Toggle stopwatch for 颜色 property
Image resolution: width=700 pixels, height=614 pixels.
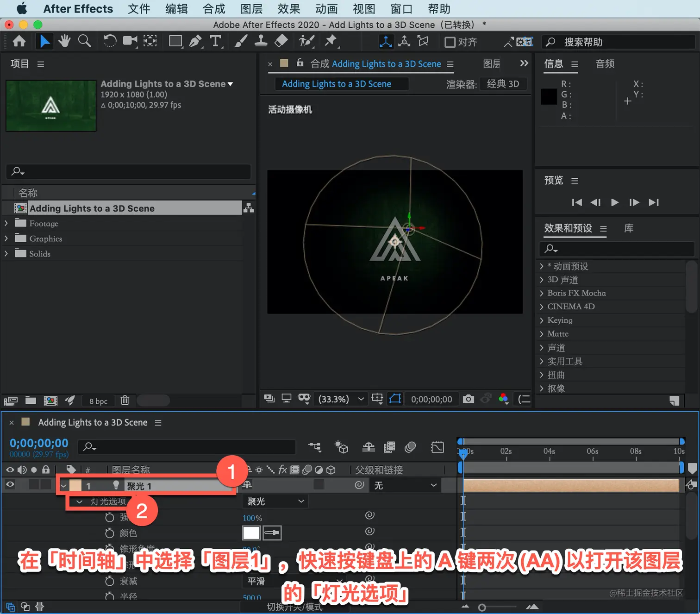(x=110, y=533)
